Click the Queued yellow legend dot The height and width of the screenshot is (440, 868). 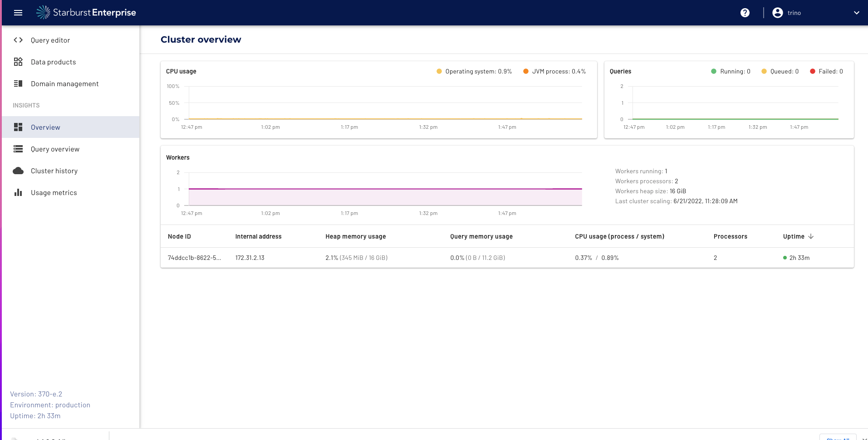click(764, 71)
